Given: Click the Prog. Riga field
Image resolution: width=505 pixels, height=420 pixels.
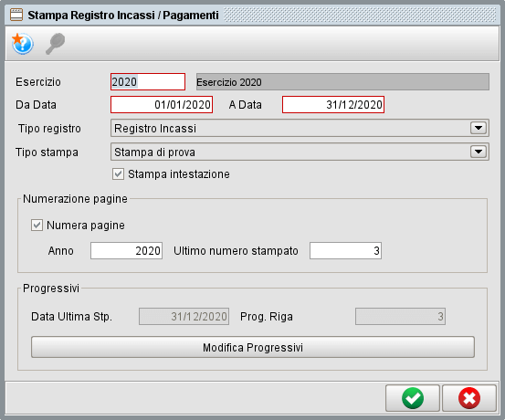Looking at the screenshot, I should click(x=400, y=316).
